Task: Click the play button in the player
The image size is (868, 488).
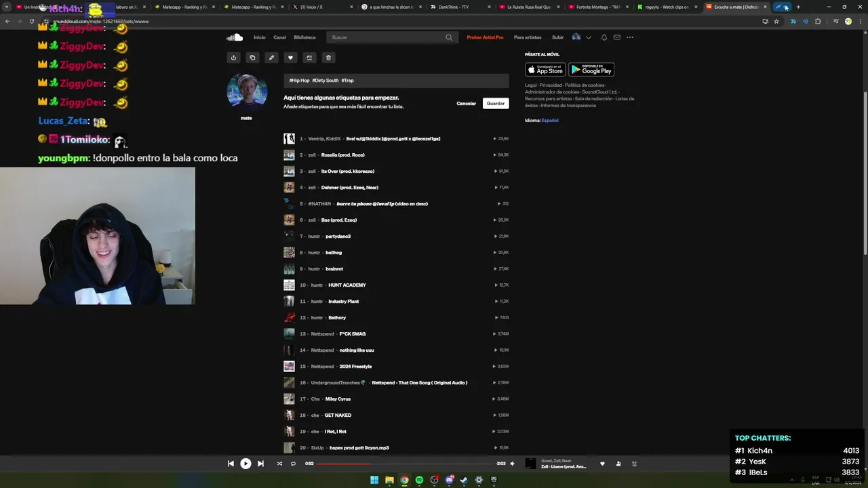Action: 245,464
